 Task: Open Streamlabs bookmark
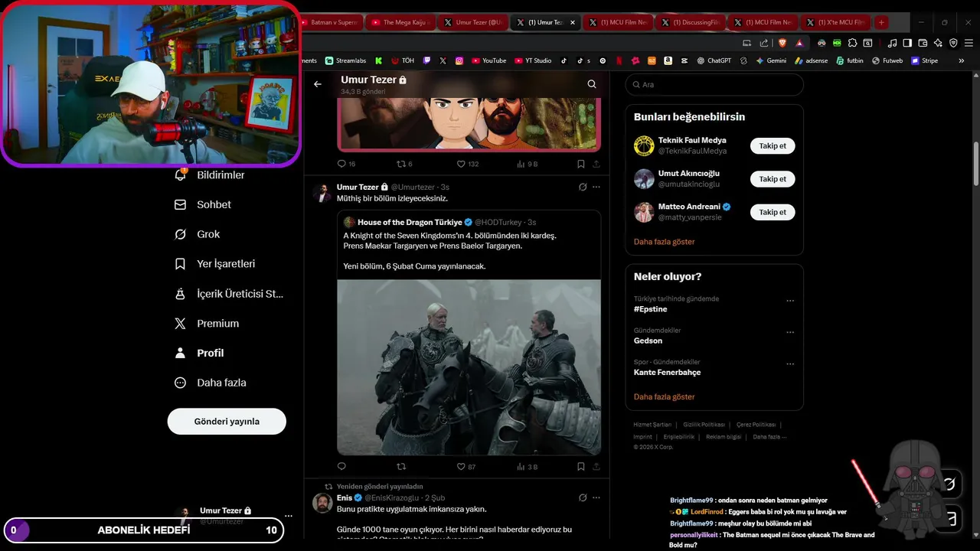click(x=345, y=60)
